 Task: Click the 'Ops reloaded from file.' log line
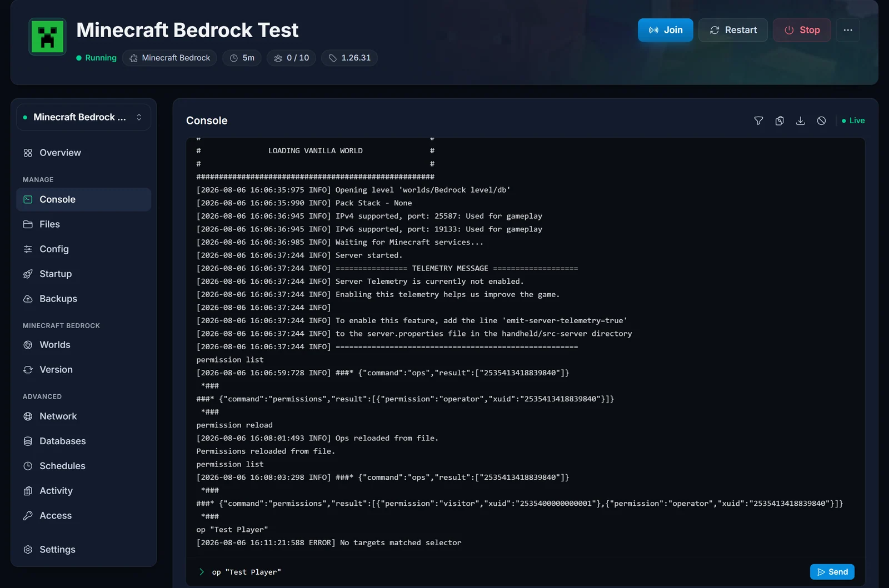[317, 439]
